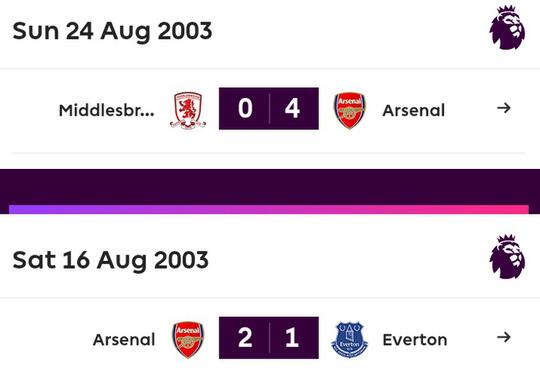Select the 0-4 score box
The height and width of the screenshot is (374, 540).
pyautogui.click(x=269, y=109)
